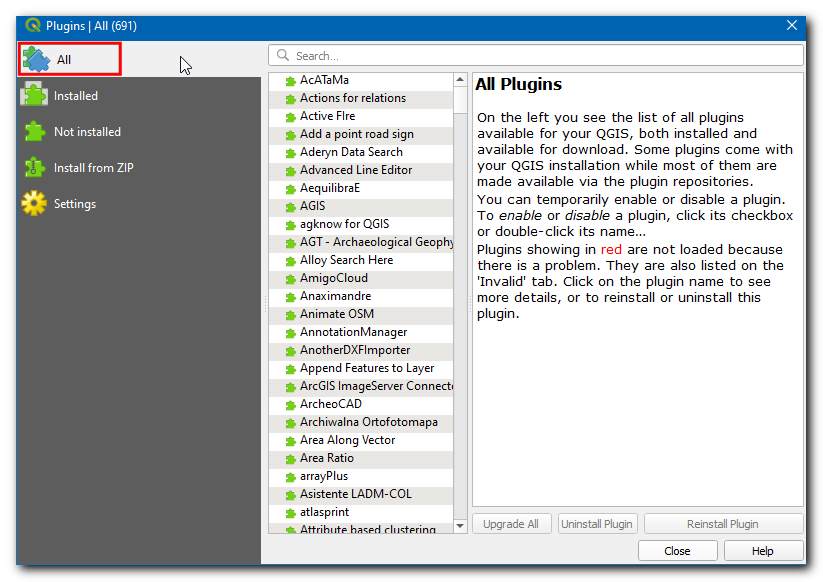Click the Installed plugins puzzle icon
Image resolution: width=823 pixels, height=582 pixels.
click(34, 95)
